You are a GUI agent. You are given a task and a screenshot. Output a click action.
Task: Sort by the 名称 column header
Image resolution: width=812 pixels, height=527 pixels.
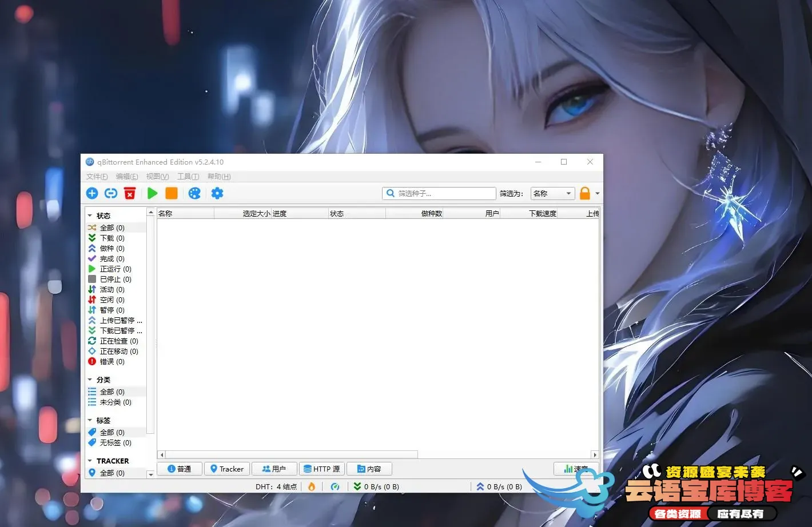click(186, 213)
